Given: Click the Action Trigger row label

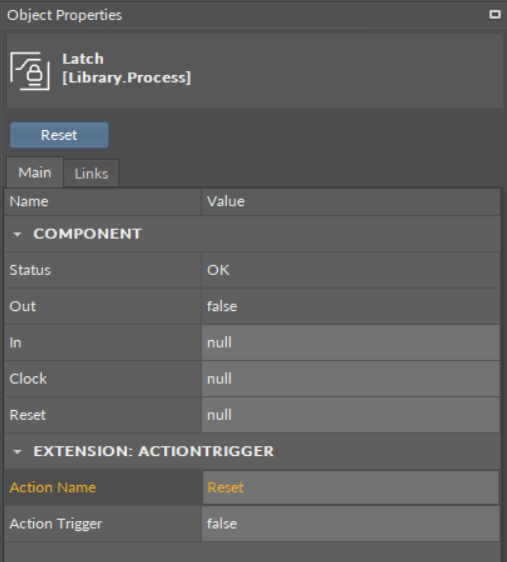Looking at the screenshot, I should click(x=56, y=524).
